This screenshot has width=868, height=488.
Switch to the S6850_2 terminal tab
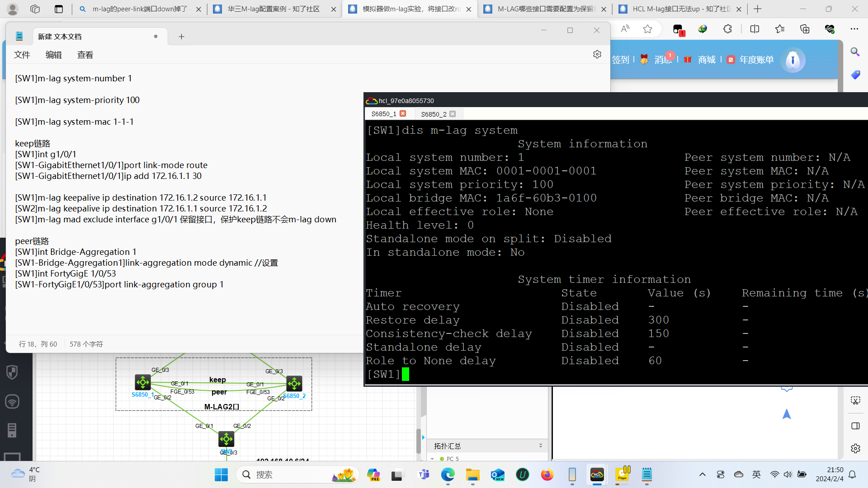click(x=434, y=114)
